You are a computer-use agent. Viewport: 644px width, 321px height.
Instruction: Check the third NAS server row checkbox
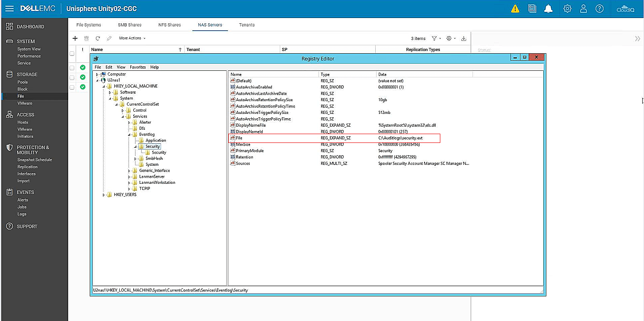(x=72, y=87)
